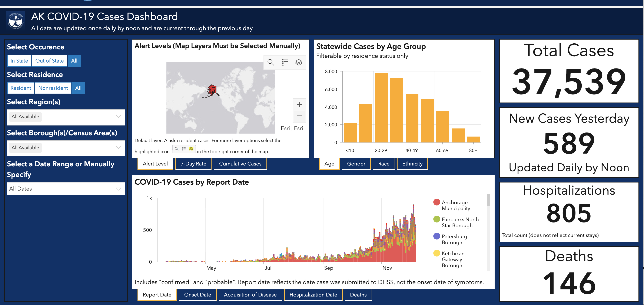The image size is (644, 305).
Task: Open the All Dates range dropdown
Action: pos(66,189)
